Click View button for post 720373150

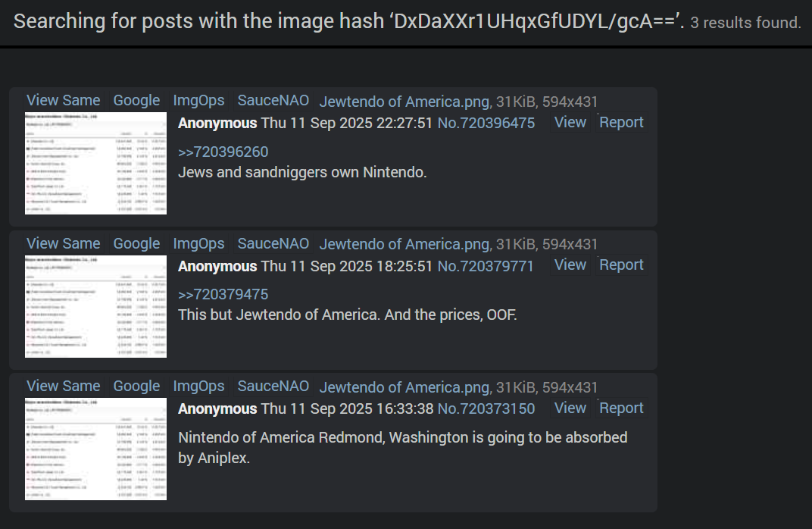tap(570, 408)
